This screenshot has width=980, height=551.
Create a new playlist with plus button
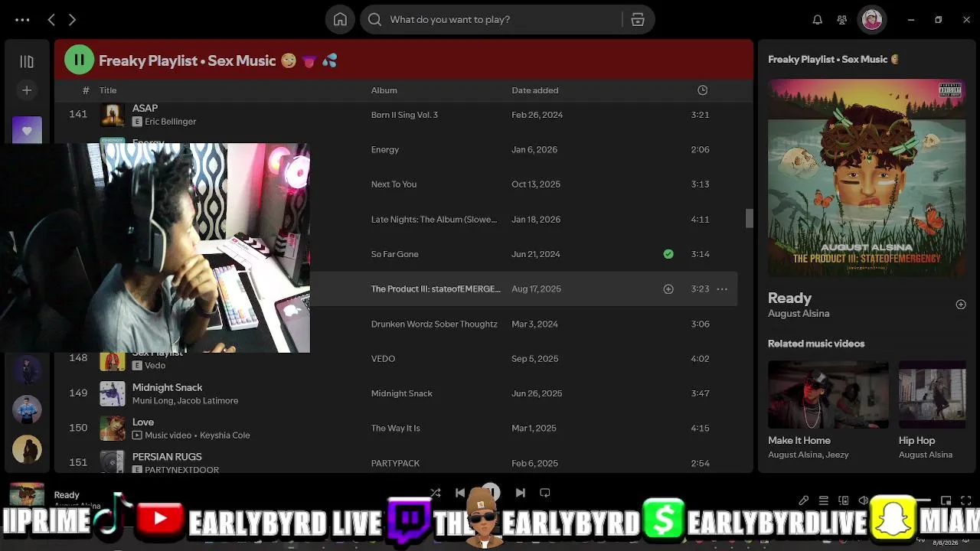[x=27, y=90]
